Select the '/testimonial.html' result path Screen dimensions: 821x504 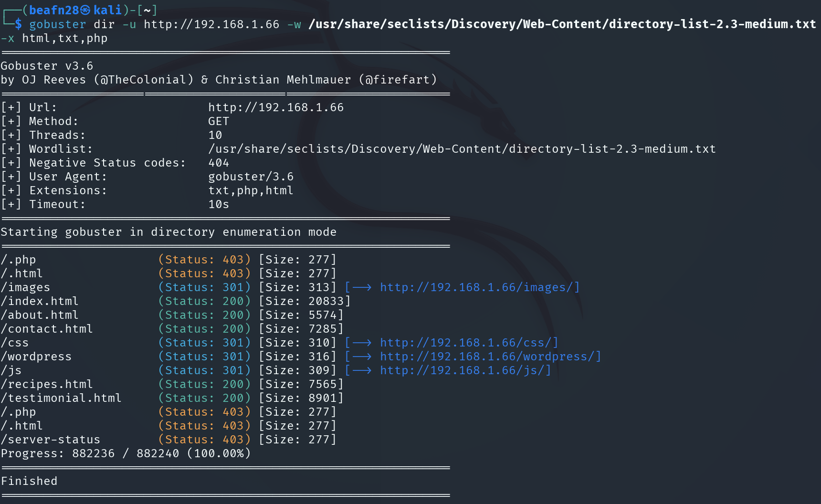pyautogui.click(x=61, y=398)
